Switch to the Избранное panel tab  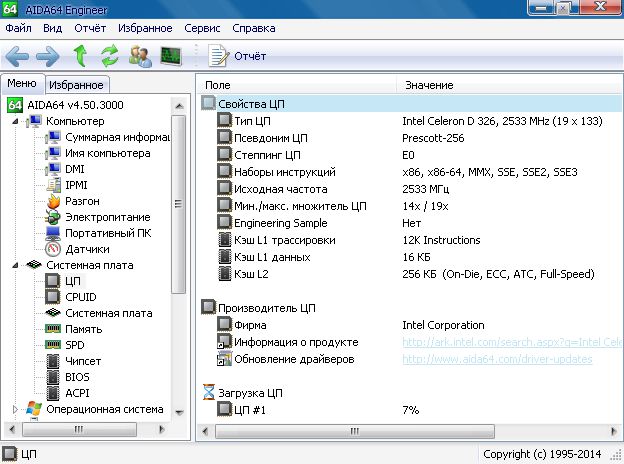pyautogui.click(x=76, y=85)
